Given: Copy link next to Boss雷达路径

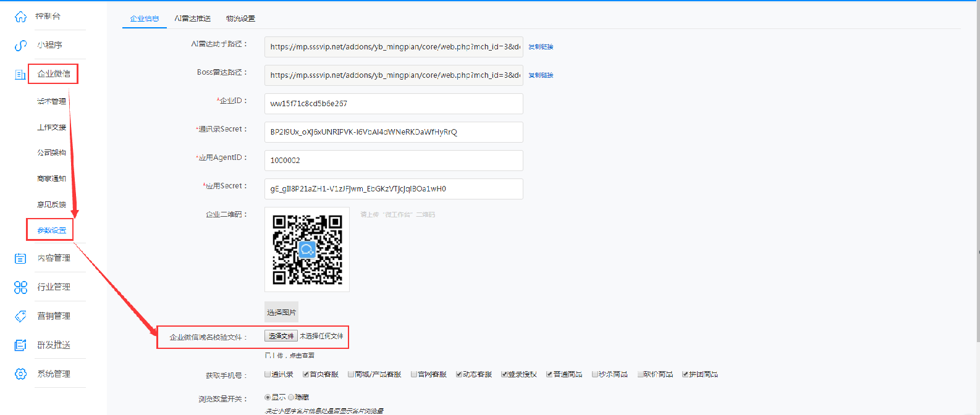Looking at the screenshot, I should 541,75.
